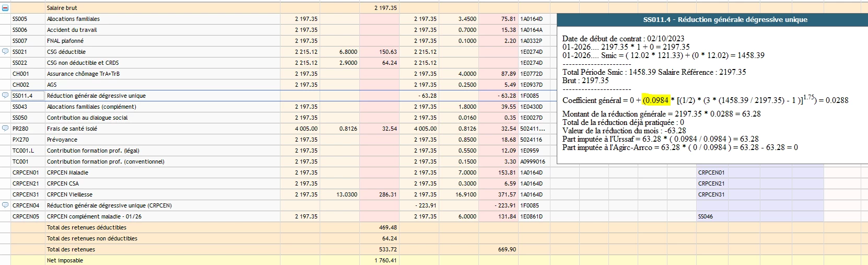Select the total 469.48
The height and width of the screenshot is (265, 868).
388,227
